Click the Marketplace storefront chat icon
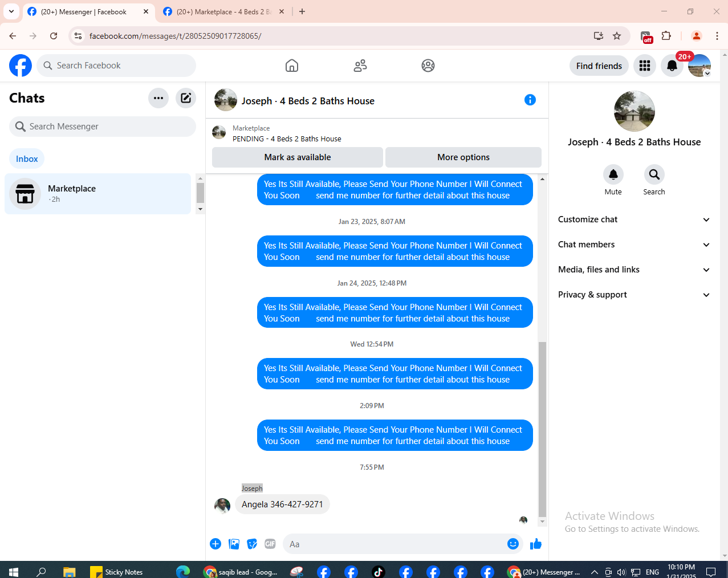 pyautogui.click(x=25, y=194)
